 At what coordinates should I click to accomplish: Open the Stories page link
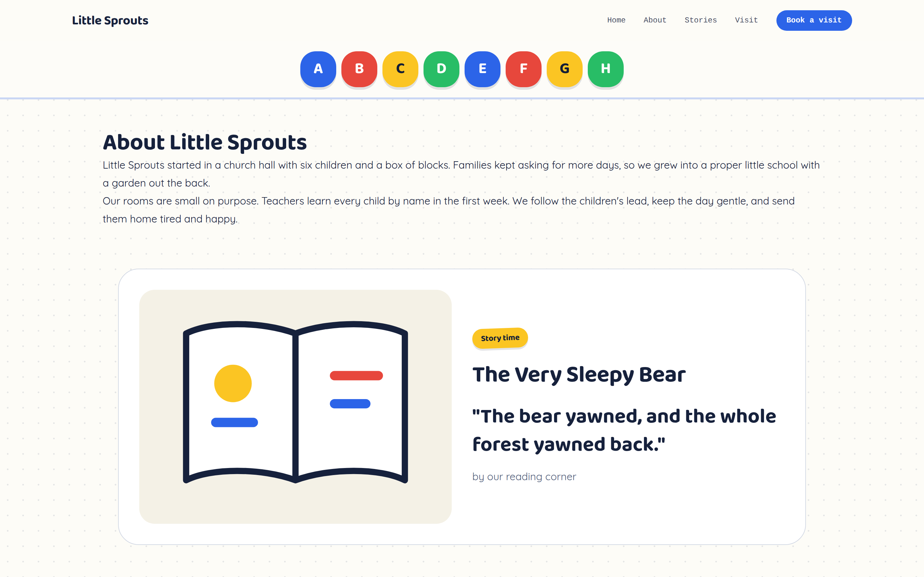click(701, 20)
